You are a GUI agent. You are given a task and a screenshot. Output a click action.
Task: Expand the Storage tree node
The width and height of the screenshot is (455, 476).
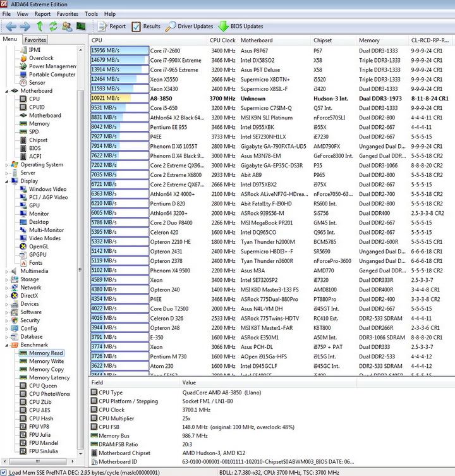click(x=7, y=279)
